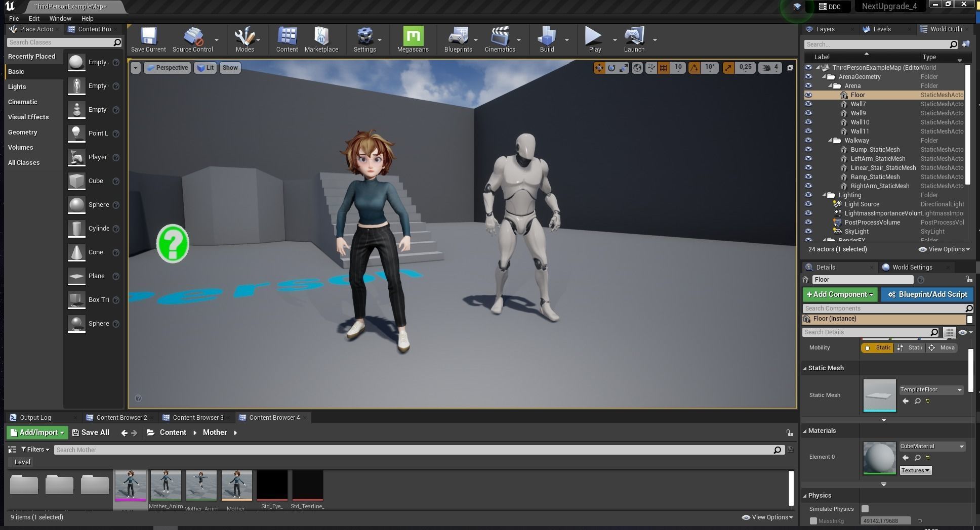This screenshot has width=980, height=530.
Task: Open the Edit menu
Action: tap(34, 18)
